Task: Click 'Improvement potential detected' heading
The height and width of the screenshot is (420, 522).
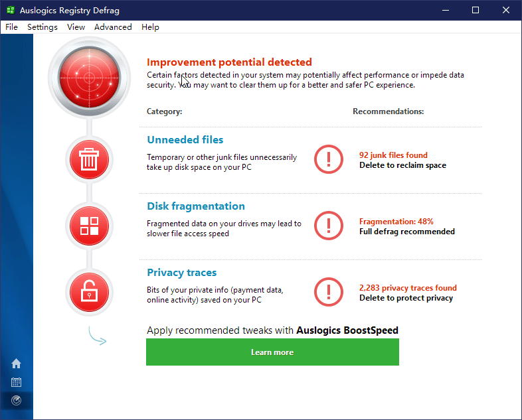Action: pos(229,62)
